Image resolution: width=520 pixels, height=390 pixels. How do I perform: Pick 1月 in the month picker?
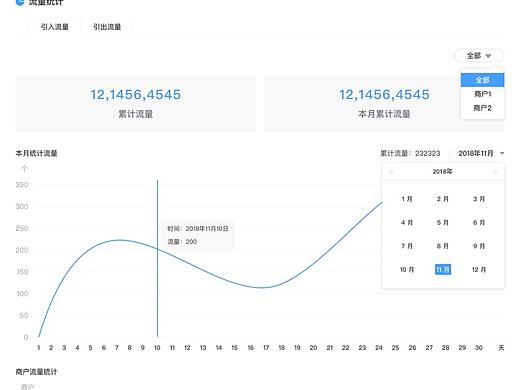[407, 199]
